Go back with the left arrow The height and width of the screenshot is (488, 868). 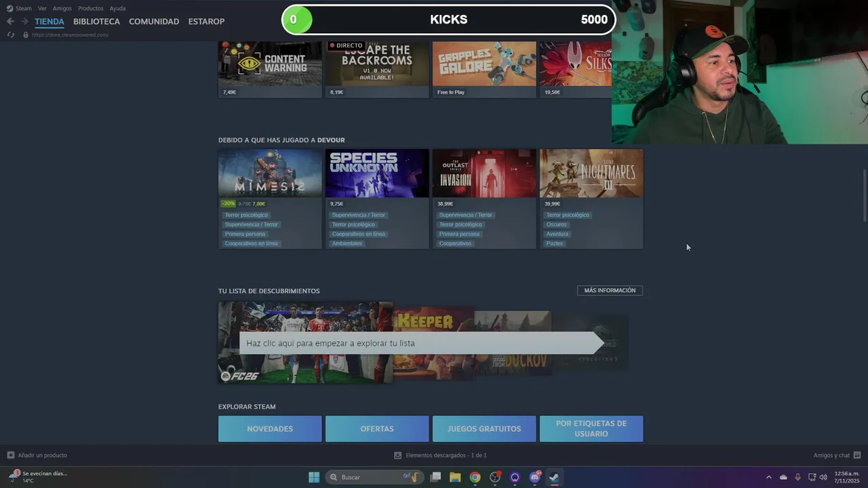pos(10,22)
